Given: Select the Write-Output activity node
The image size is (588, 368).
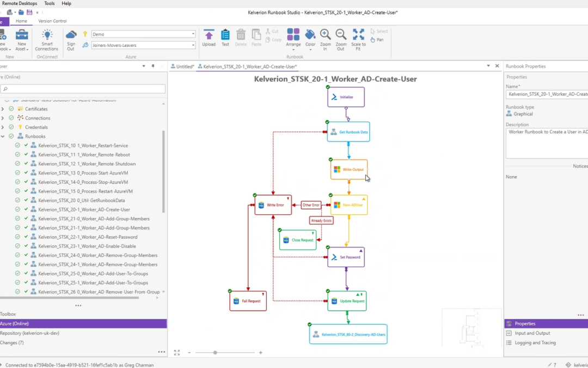Looking at the screenshot, I should click(349, 170).
